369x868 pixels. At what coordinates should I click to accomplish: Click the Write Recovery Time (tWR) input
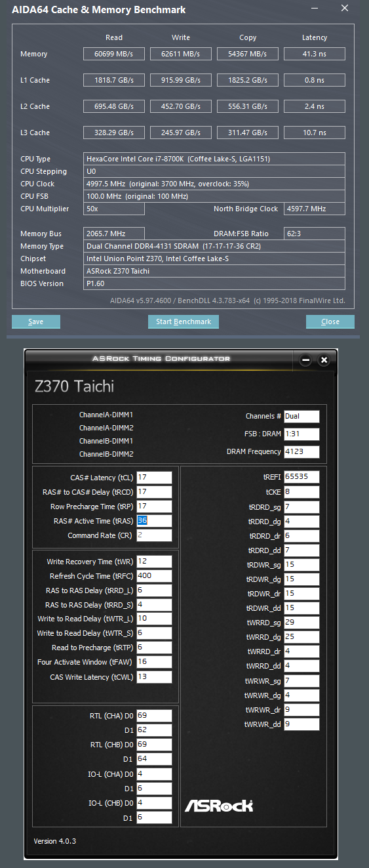click(154, 562)
